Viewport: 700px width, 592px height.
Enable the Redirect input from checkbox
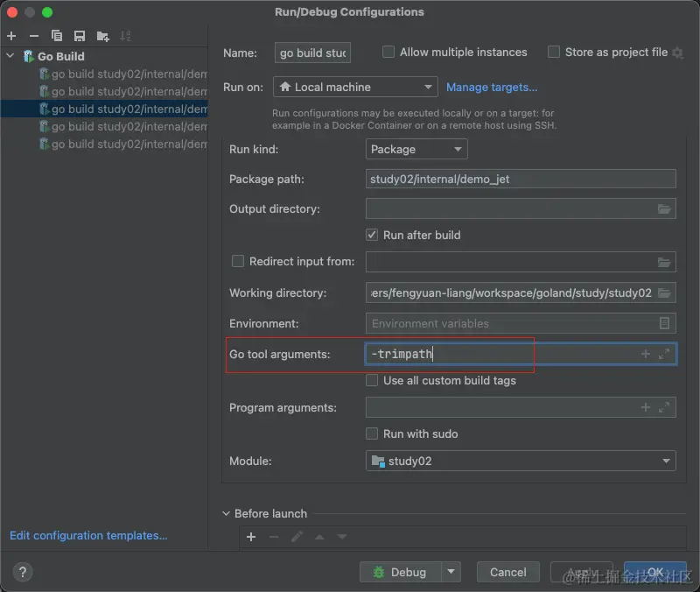[x=238, y=261]
